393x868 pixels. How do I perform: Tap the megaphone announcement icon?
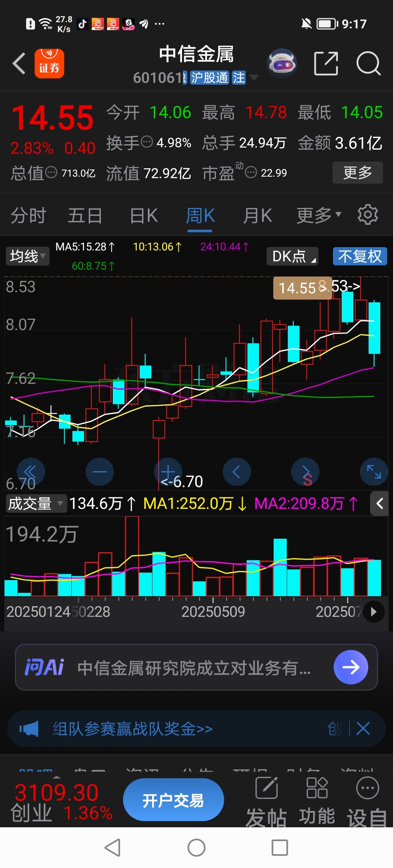point(29,729)
